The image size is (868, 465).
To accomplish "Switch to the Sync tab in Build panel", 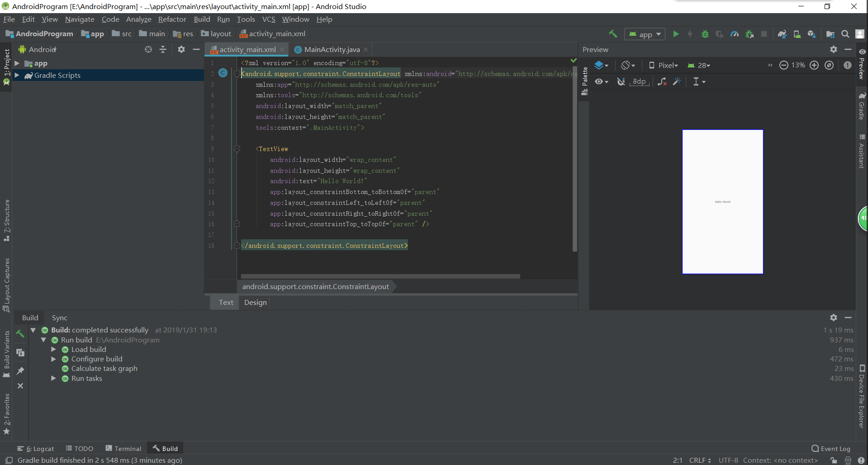I will point(59,318).
